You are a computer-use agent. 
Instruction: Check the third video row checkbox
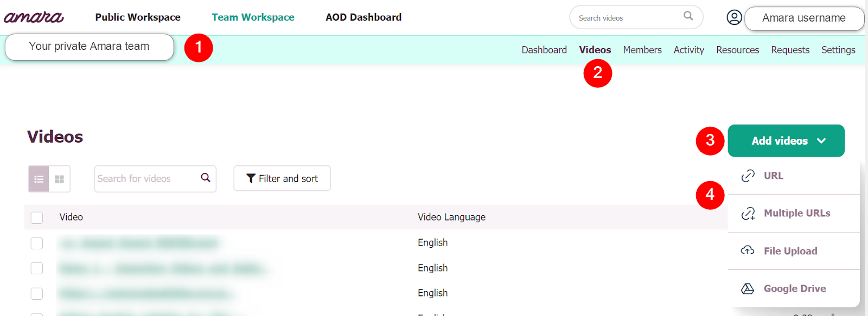pos(37,294)
